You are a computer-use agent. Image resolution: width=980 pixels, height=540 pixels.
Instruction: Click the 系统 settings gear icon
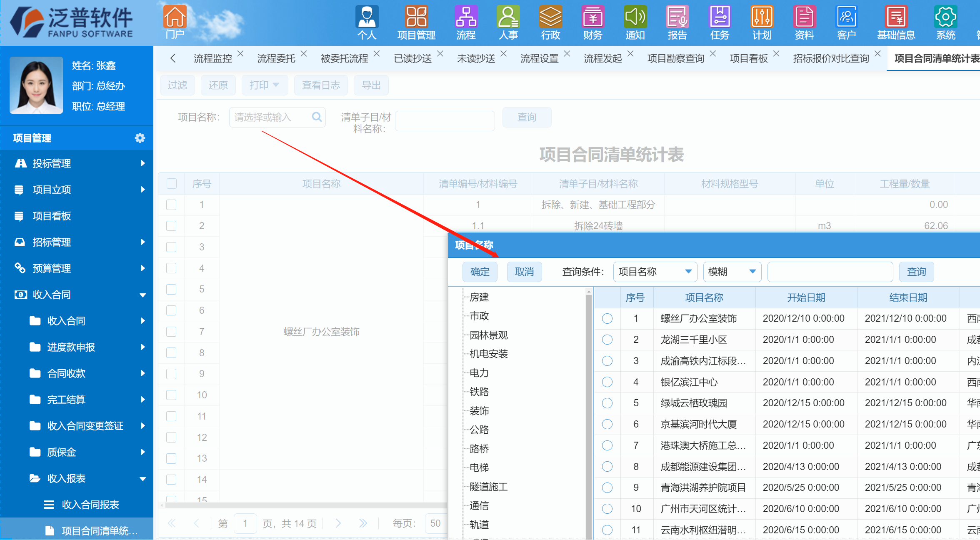point(945,17)
